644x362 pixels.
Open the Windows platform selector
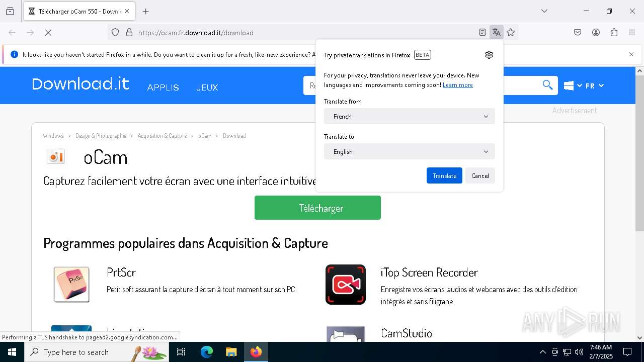(x=573, y=86)
